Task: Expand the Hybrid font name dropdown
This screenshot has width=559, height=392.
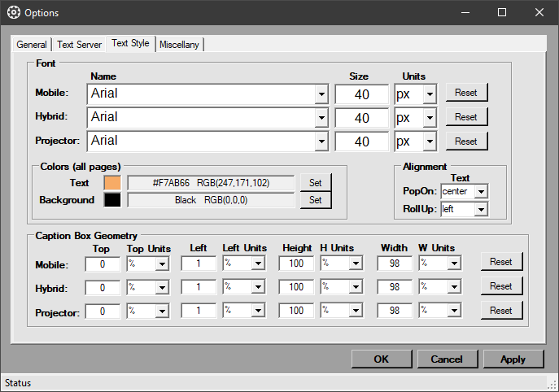Action: 321,118
